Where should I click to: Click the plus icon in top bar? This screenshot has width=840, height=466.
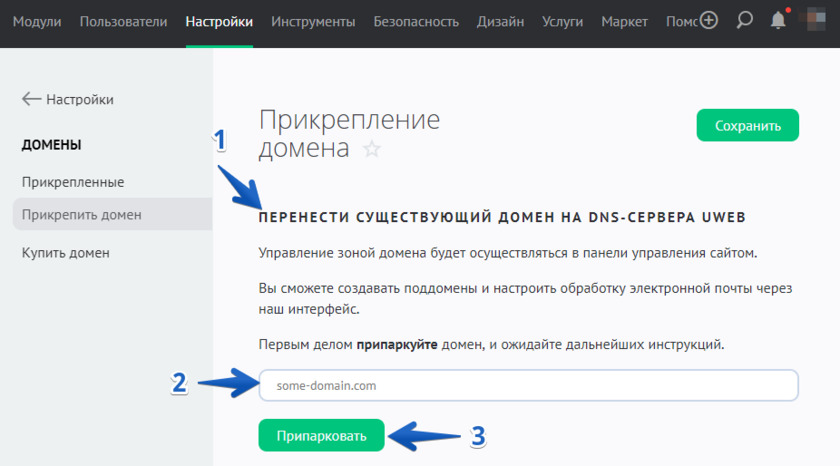point(709,20)
